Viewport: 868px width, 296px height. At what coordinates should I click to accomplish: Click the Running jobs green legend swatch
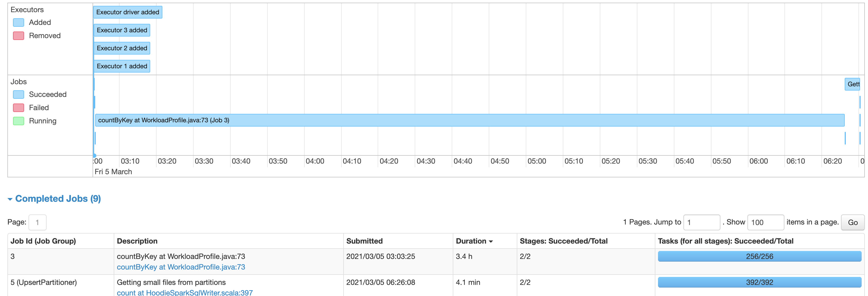[19, 121]
